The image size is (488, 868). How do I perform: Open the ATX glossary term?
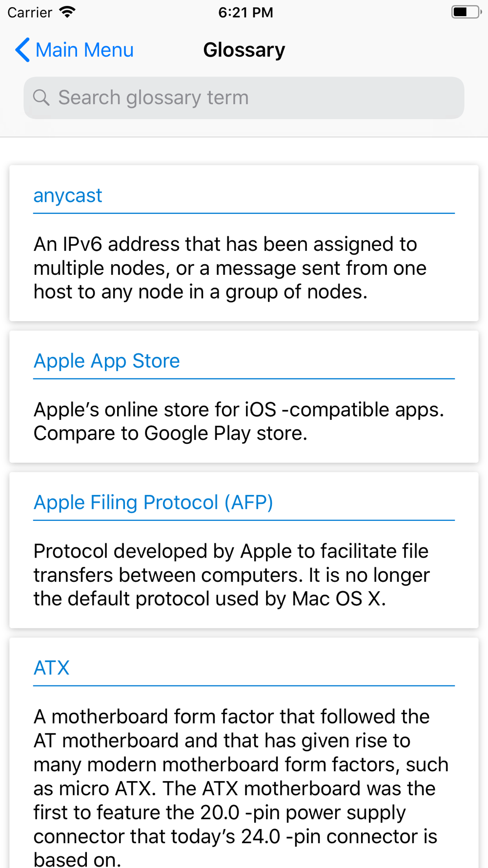coord(52,668)
